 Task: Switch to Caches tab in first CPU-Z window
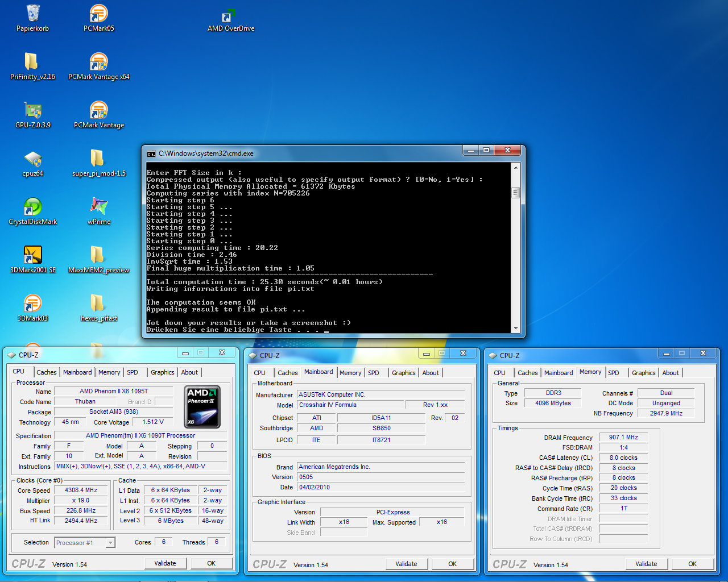(x=47, y=372)
